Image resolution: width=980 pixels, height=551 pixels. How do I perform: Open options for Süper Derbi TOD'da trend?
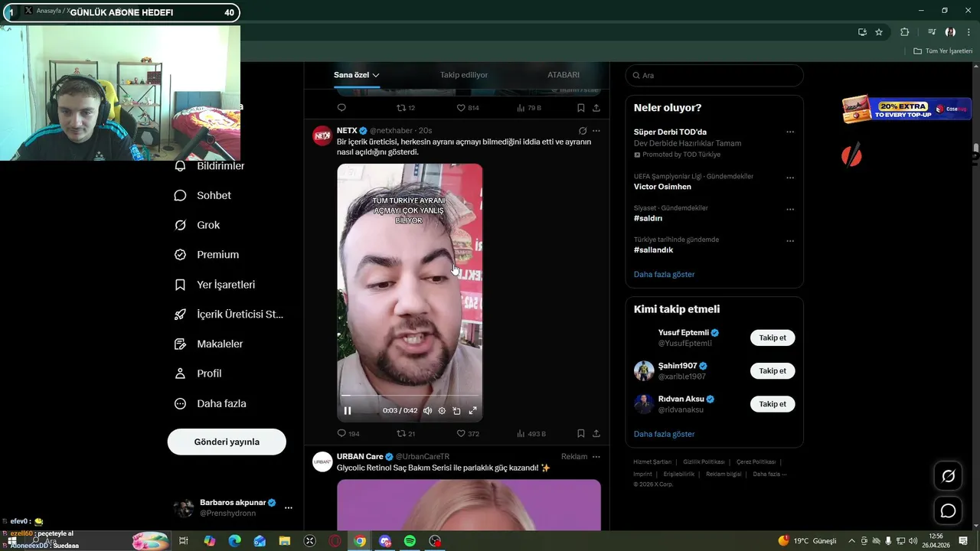tap(790, 132)
